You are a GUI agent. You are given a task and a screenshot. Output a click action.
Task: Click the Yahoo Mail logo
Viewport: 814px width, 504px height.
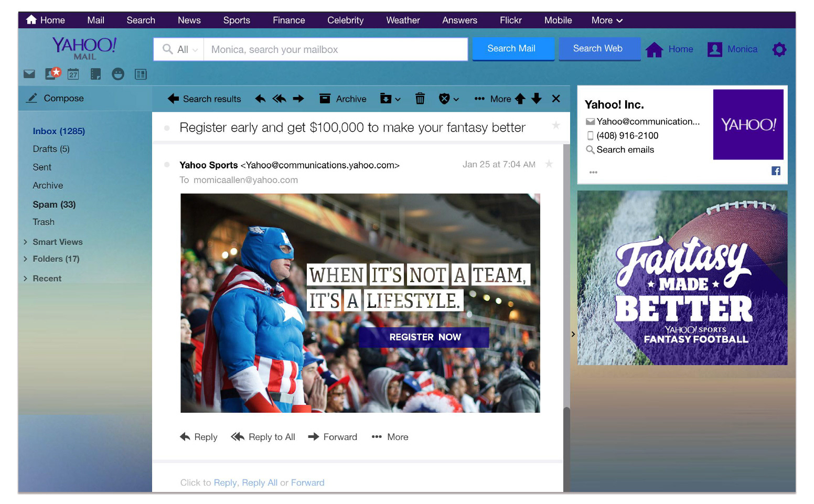click(x=84, y=48)
